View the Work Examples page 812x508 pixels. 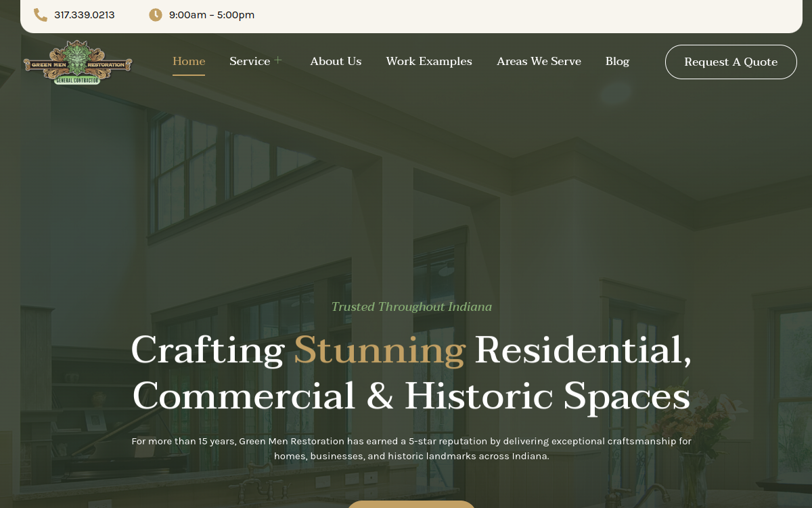[429, 61]
